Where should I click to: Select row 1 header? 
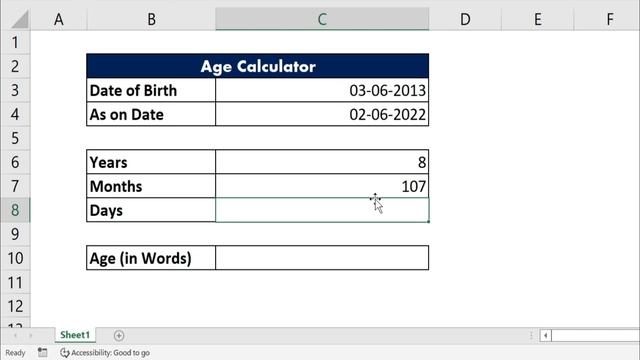(15, 42)
